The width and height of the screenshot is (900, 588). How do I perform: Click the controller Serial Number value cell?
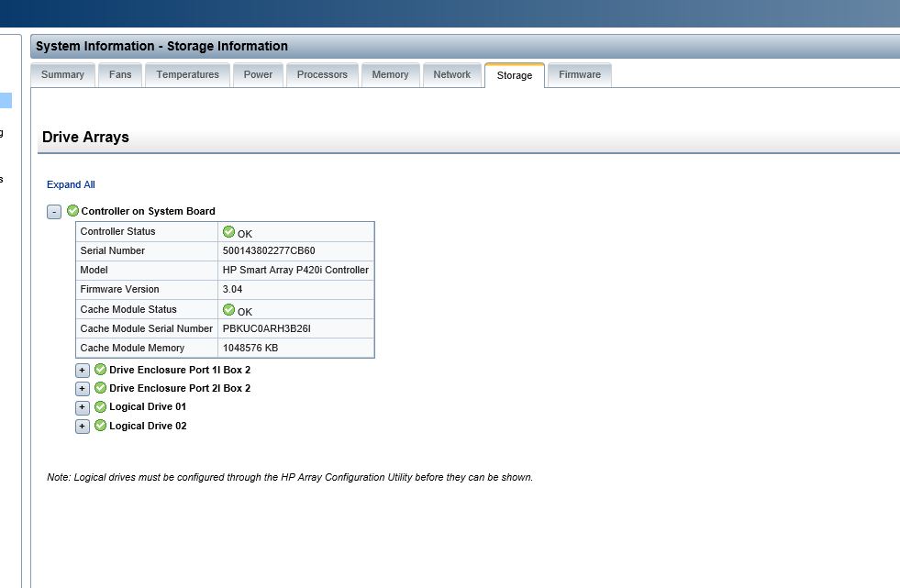pyautogui.click(x=296, y=250)
